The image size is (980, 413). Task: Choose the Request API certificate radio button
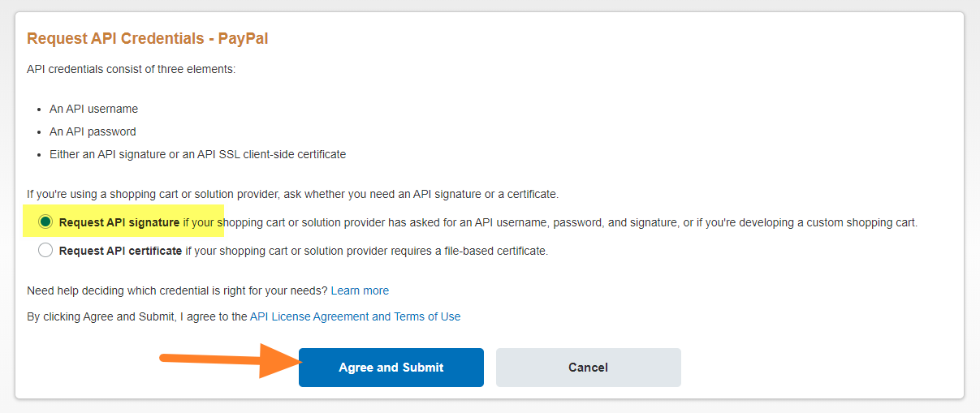(45, 251)
